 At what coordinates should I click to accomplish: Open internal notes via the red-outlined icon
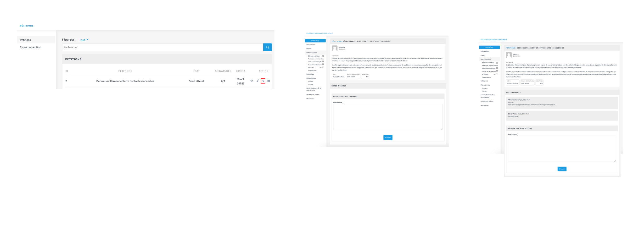(263, 81)
